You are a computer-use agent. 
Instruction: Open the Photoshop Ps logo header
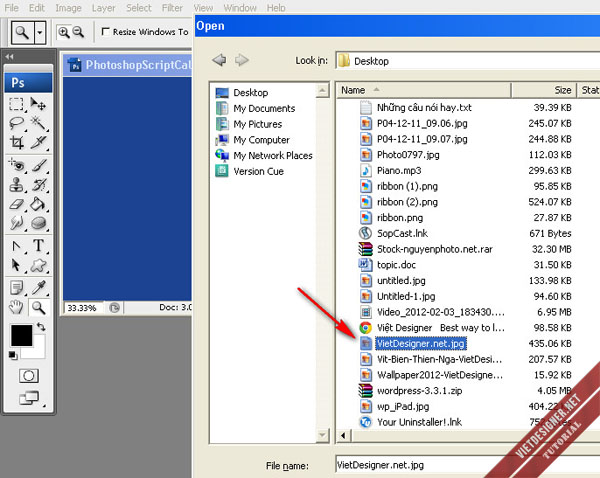[28, 83]
